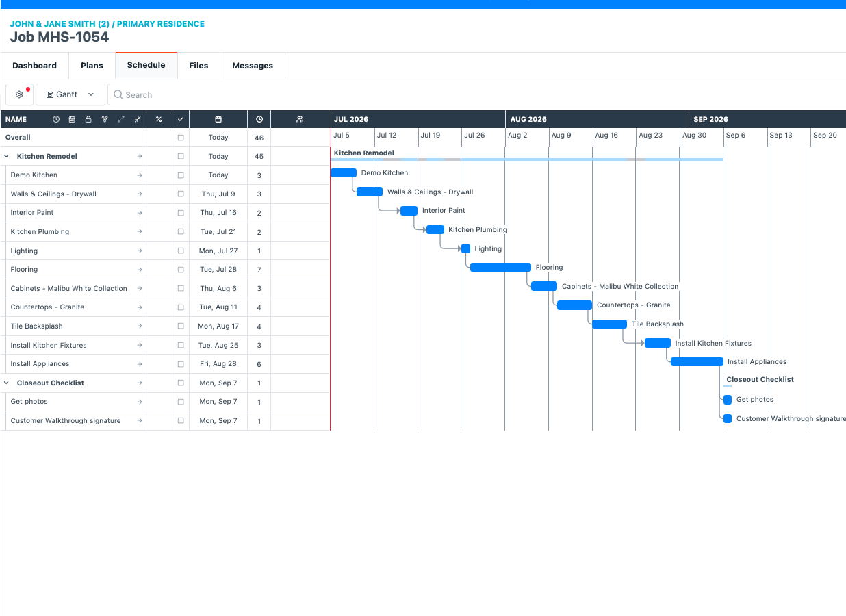Open Customer Walkthrough signature row arrow
This screenshot has width=846, height=616.
pyautogui.click(x=140, y=421)
